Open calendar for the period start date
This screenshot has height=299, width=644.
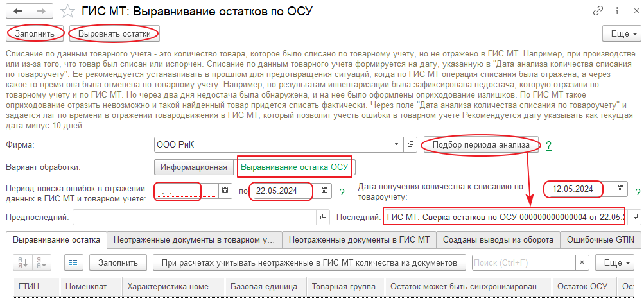[225, 191]
